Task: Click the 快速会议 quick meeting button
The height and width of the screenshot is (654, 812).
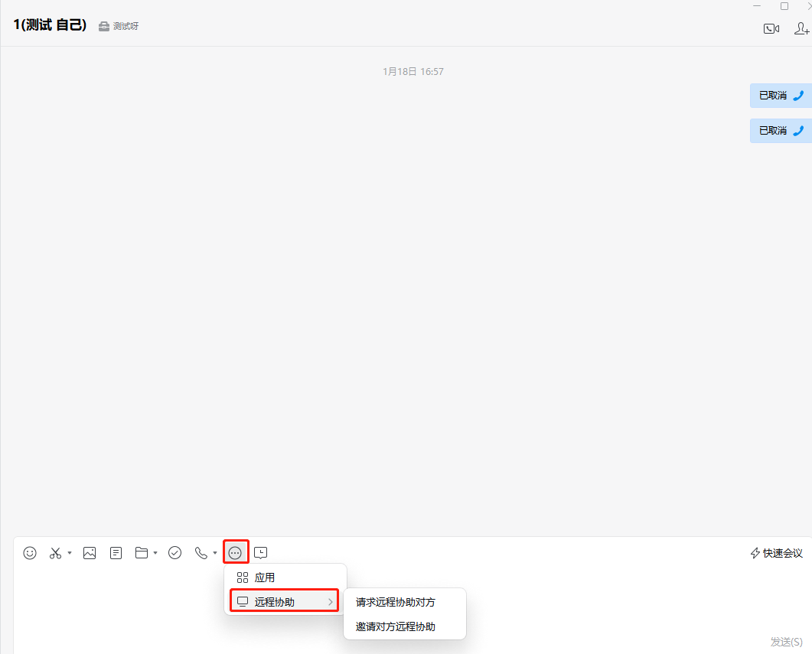Action: (776, 553)
